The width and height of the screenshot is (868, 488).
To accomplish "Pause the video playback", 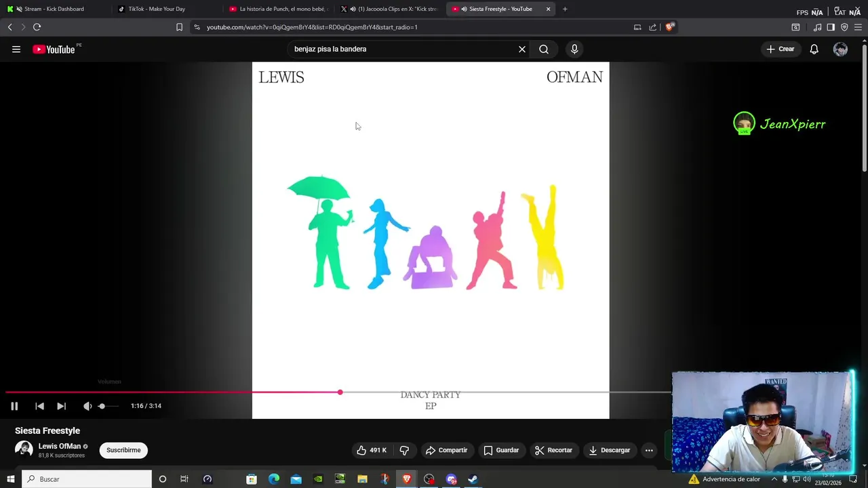I will [x=14, y=406].
